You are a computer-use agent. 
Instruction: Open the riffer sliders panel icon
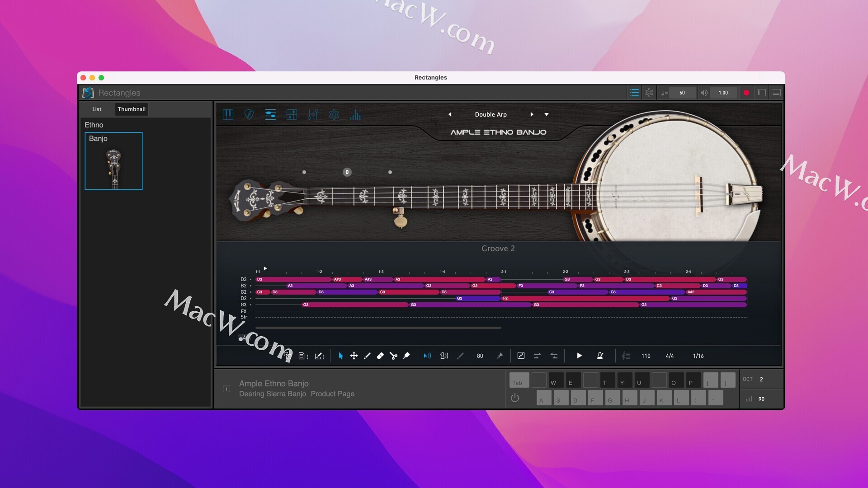coord(270,115)
